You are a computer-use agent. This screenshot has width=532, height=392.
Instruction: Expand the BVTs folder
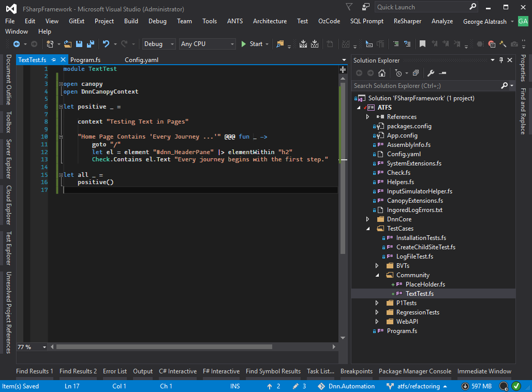coord(377,266)
